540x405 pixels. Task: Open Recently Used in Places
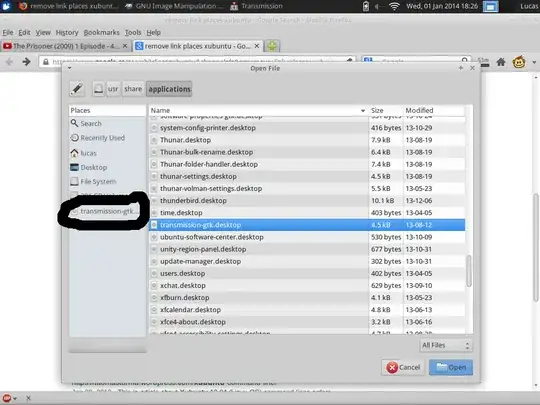click(x=107, y=138)
